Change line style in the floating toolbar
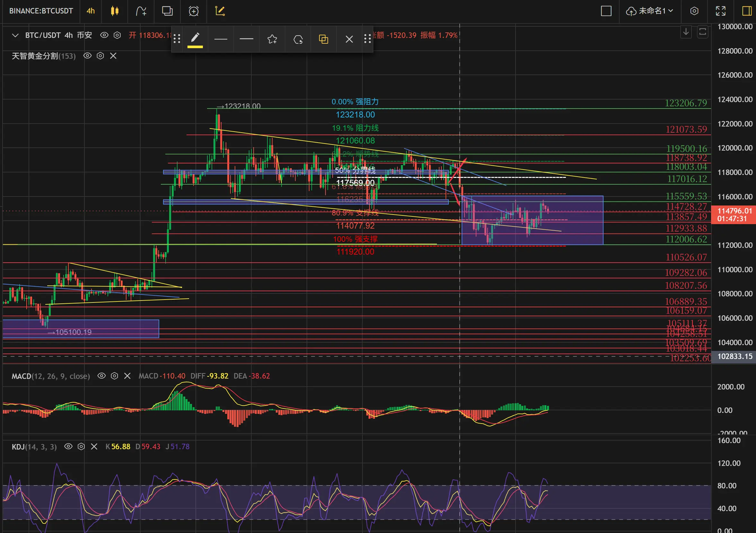This screenshot has height=533, width=756. (x=221, y=39)
